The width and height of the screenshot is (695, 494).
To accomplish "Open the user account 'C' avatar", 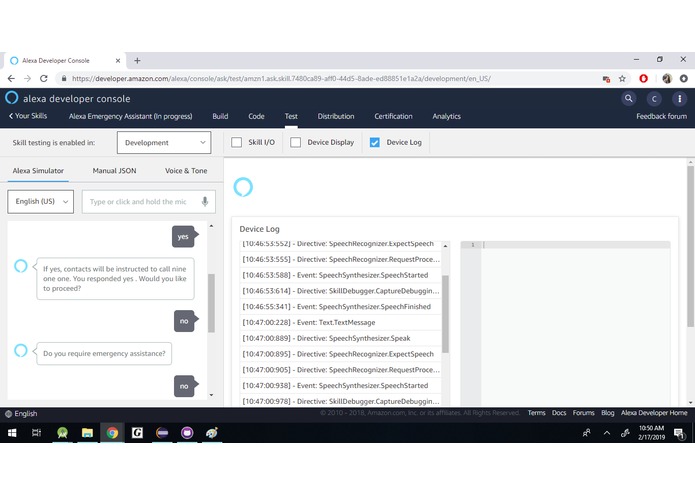I will tap(654, 99).
